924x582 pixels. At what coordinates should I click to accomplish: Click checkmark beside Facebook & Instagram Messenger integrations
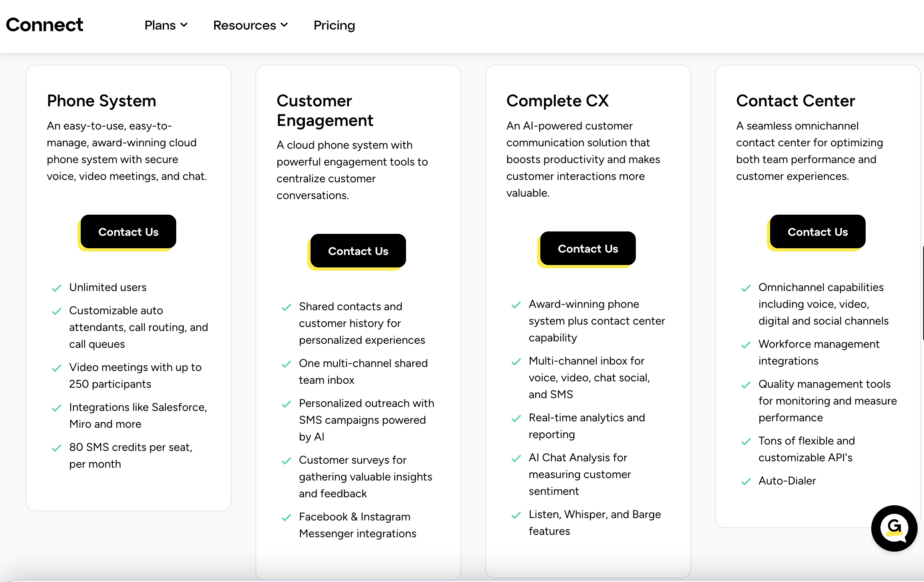(x=286, y=518)
